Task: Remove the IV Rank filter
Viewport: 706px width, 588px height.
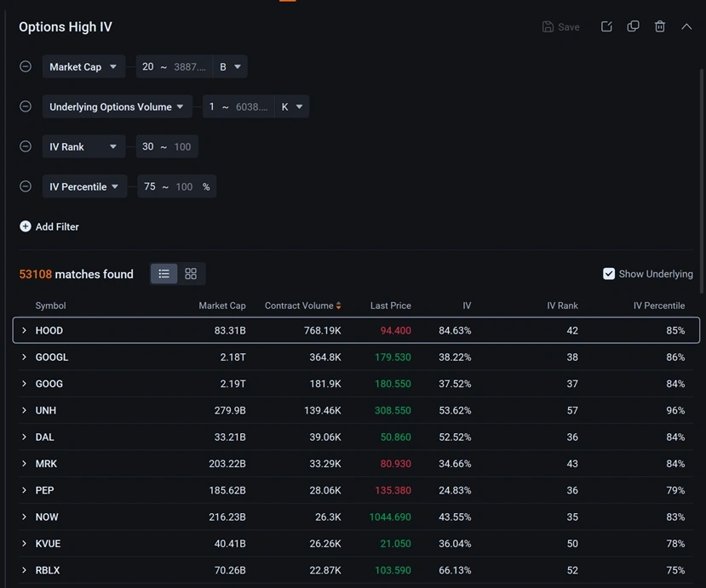Action: (26, 146)
